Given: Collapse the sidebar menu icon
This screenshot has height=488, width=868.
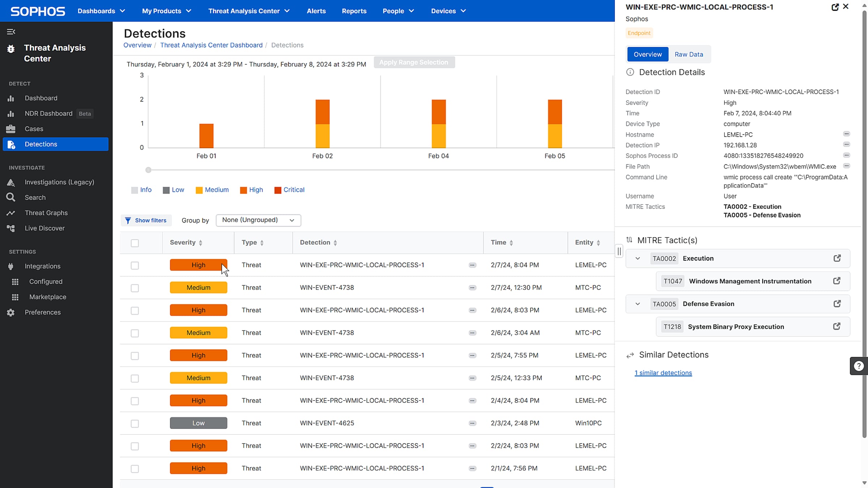Looking at the screenshot, I should click(x=11, y=32).
